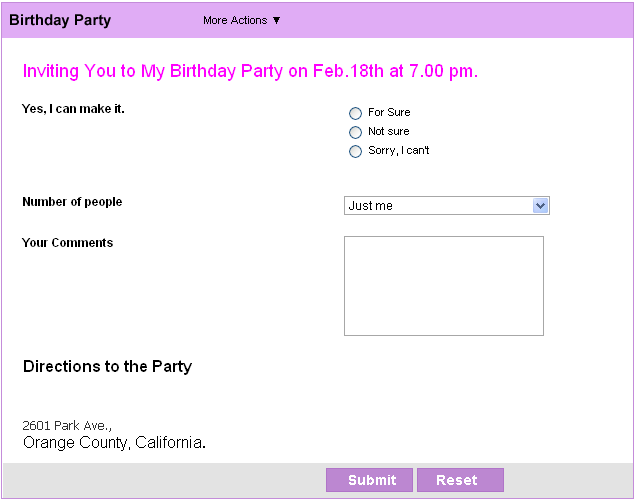Click the Yes, I can make it label
This screenshot has height=501, width=636.
[73, 108]
